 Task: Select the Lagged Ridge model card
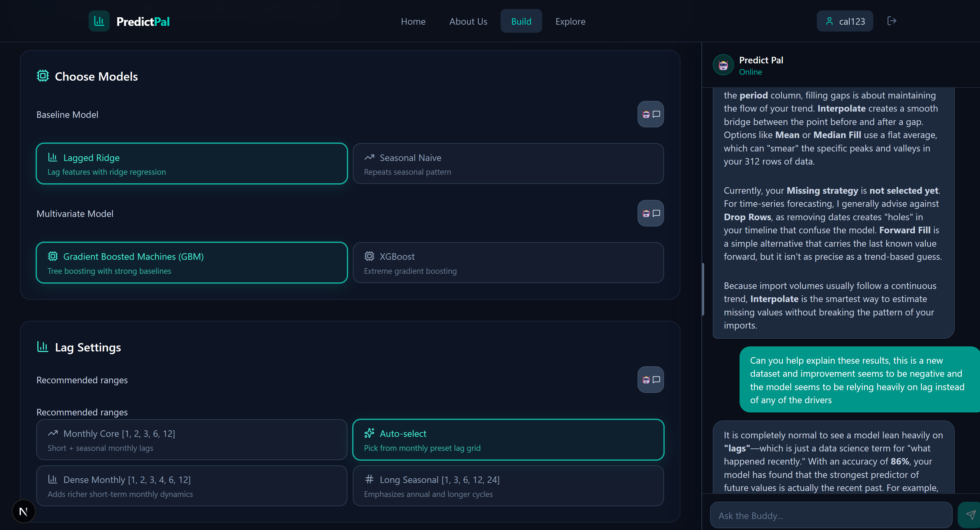coord(192,164)
